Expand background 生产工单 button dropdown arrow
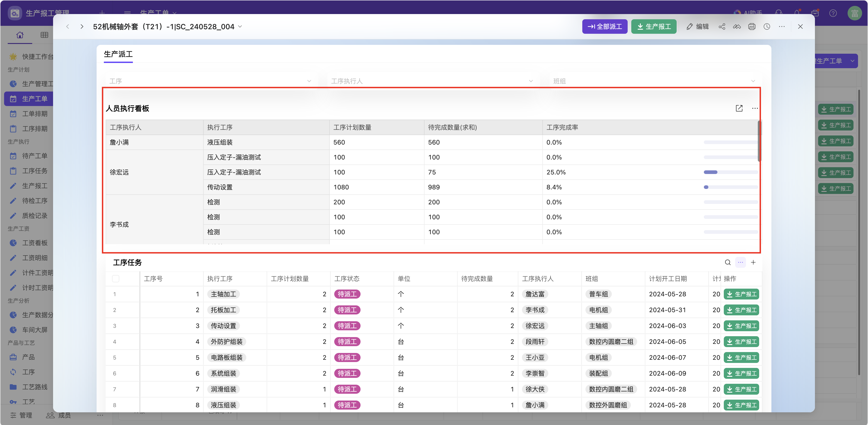Viewport: 868px width, 425px height. pos(852,61)
